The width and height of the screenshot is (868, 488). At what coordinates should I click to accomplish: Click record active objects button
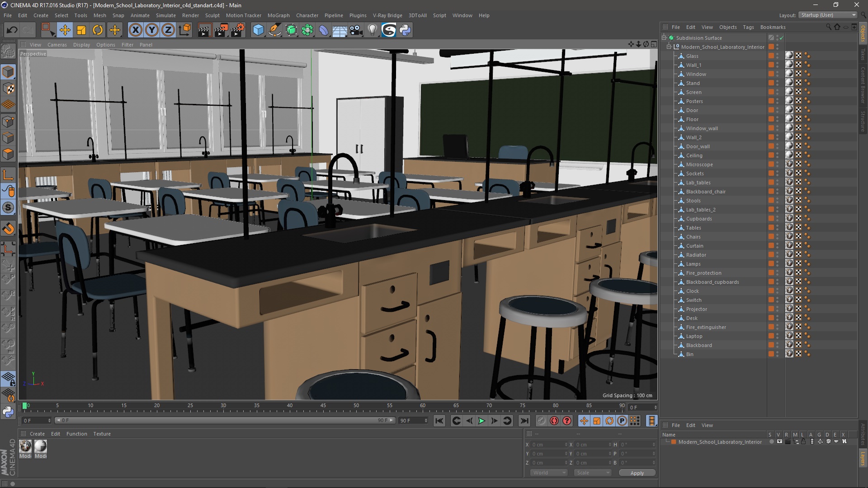tap(542, 421)
